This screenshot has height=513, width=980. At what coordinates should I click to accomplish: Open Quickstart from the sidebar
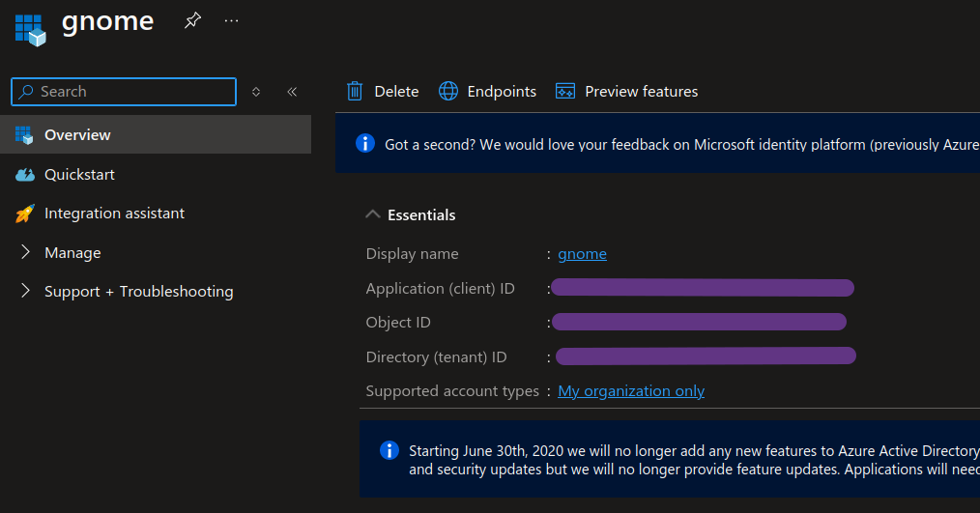tap(79, 175)
